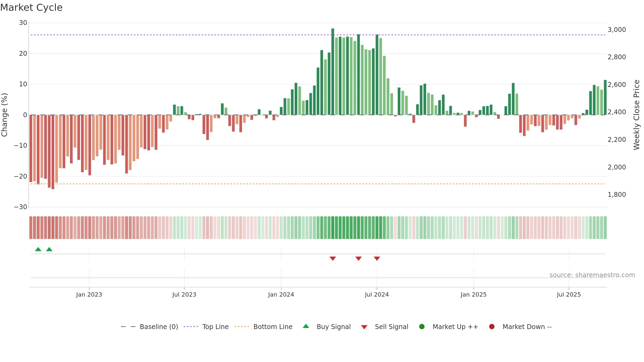This screenshot has height=362, width=644.
Task: Click the green heatmap cell at far right
Action: coord(605,228)
